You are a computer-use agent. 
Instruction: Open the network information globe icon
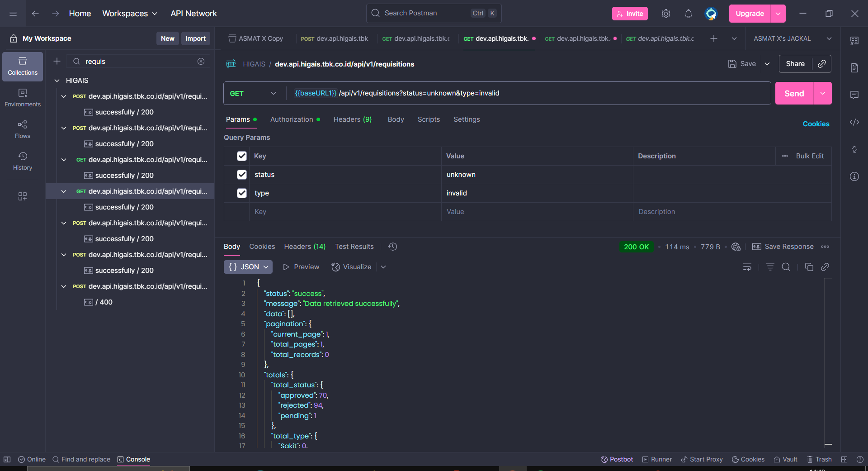tap(736, 247)
